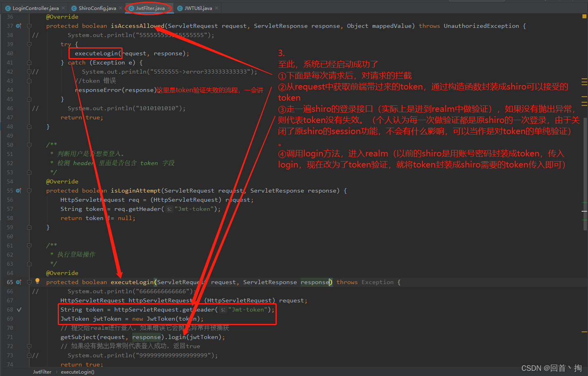588x376 pixels.
Task: Click the yellow warning stripe marker near top of scrollbar
Action: [x=584, y=79]
